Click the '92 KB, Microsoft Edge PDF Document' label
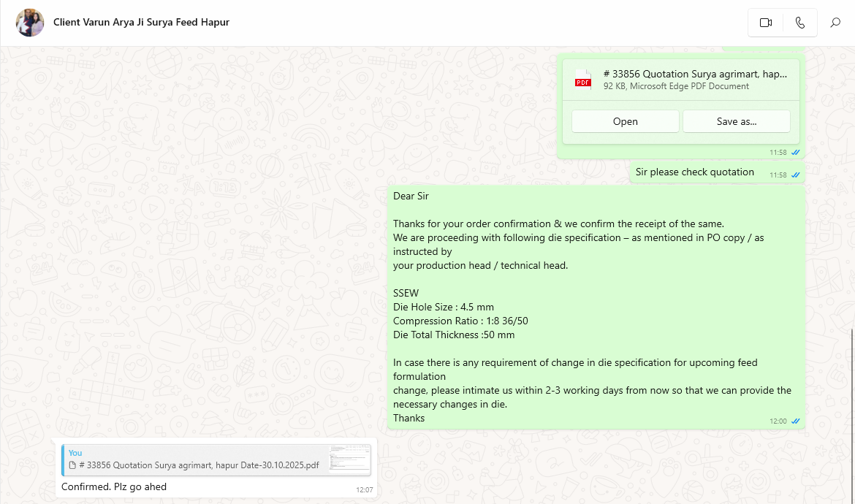Screen dimensions: 855x504 (676, 86)
